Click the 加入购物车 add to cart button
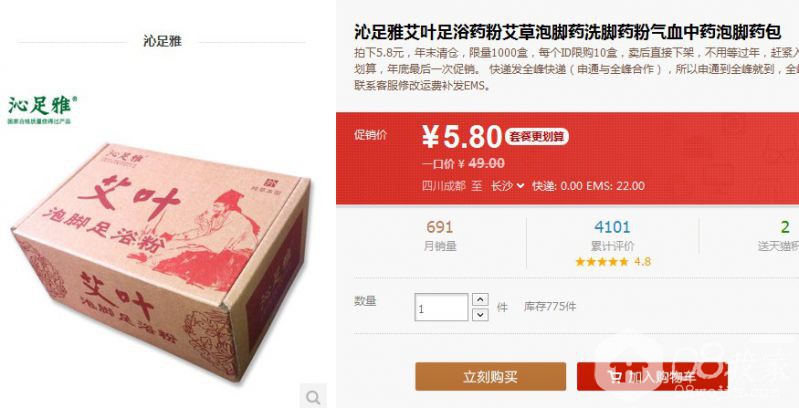The height and width of the screenshot is (408, 799). (x=652, y=376)
